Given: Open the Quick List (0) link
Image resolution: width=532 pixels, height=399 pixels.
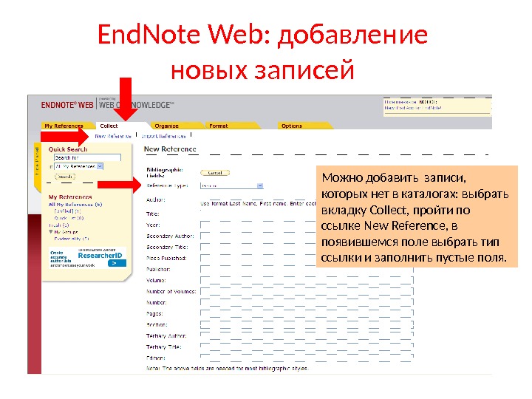Looking at the screenshot, I should (69, 218).
